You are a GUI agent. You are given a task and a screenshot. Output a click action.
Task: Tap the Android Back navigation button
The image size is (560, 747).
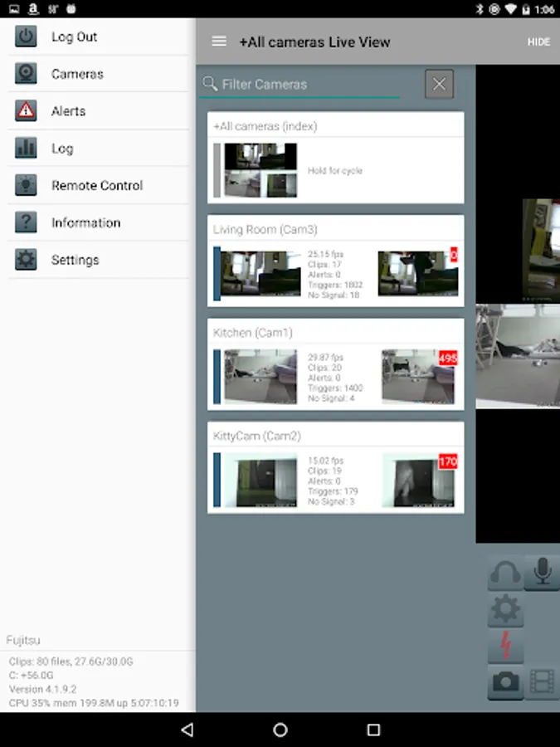pos(187,730)
